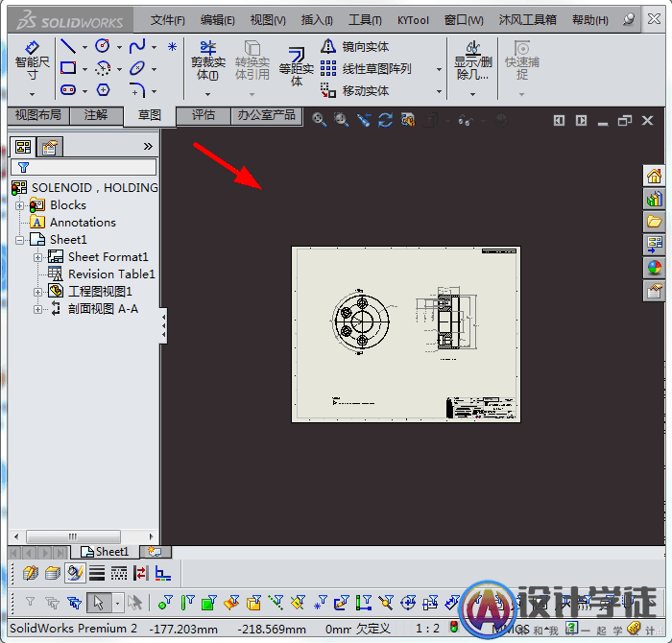Select the Sheet1 tab at bottom
The height and width of the screenshot is (643, 672).
coord(105,552)
